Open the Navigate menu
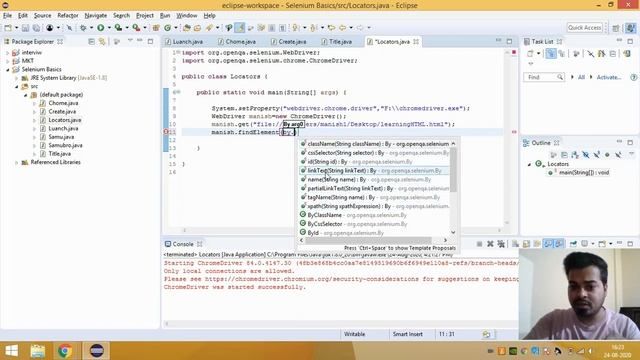The image size is (640, 360). (96, 16)
